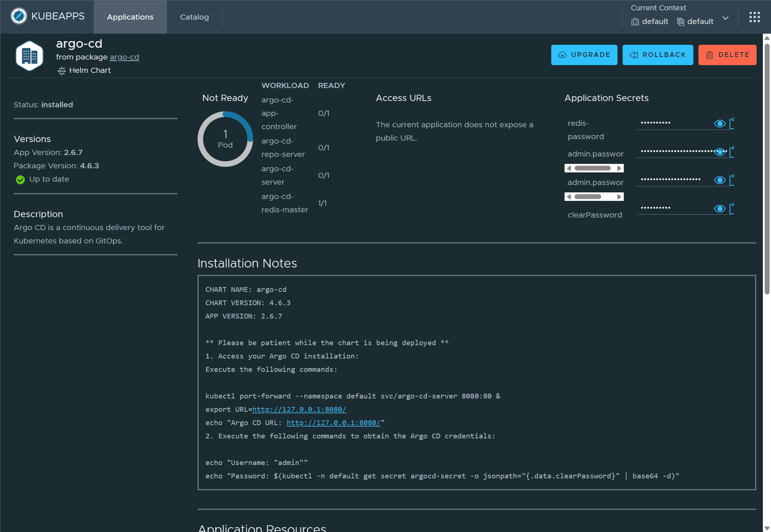This screenshot has width=771, height=532.
Task: Copy the clearPassword secret to clipboard
Action: click(731, 209)
